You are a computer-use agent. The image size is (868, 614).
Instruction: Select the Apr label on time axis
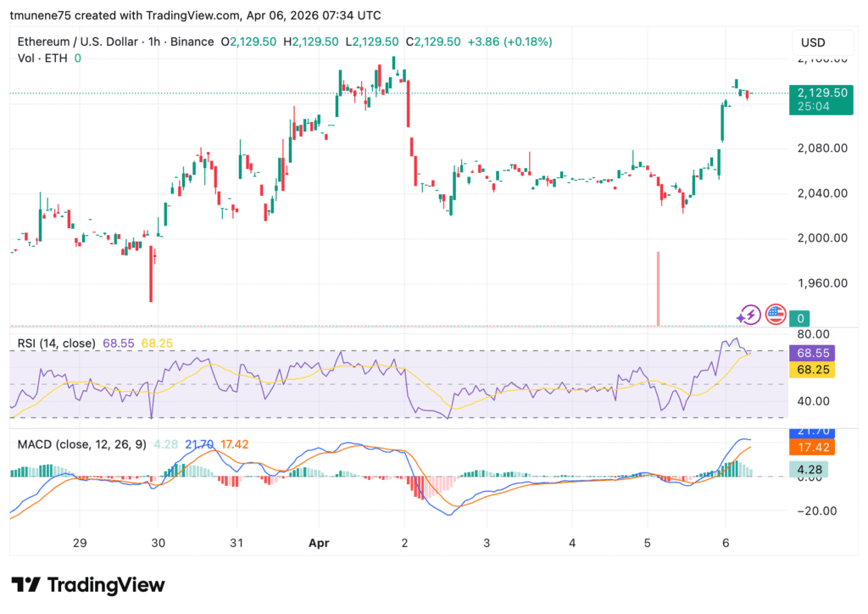point(320,543)
